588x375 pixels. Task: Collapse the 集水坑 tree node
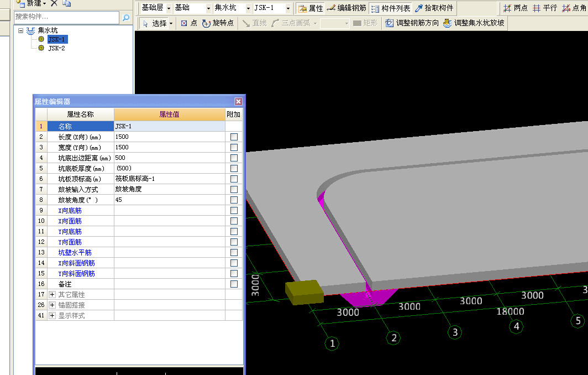click(x=20, y=31)
